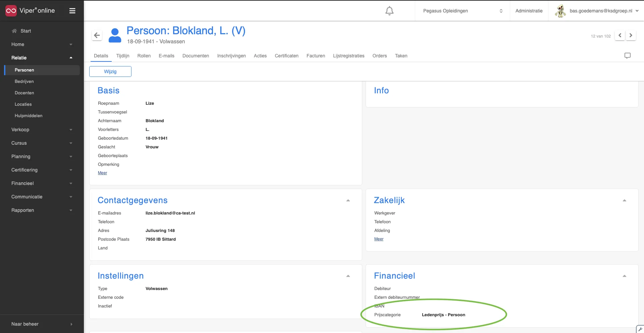Open the Facturen tab
The height and width of the screenshot is (333, 644).
point(316,56)
